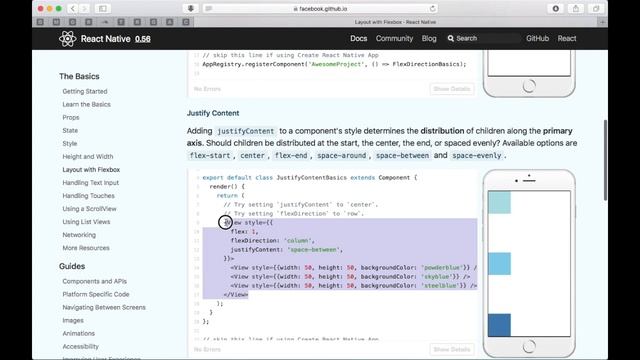
Task: Add a new tab with plus button
Action: [x=602, y=22]
